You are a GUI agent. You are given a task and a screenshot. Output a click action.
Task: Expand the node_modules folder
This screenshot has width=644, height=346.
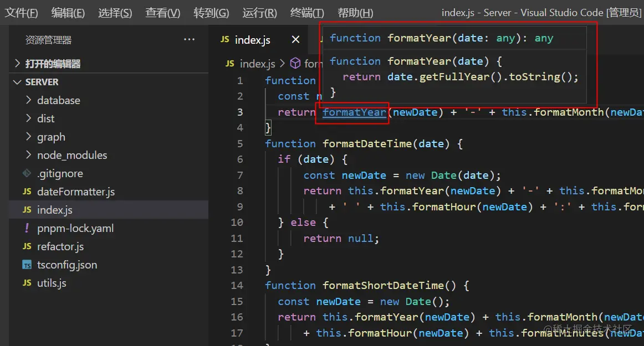[71, 156]
